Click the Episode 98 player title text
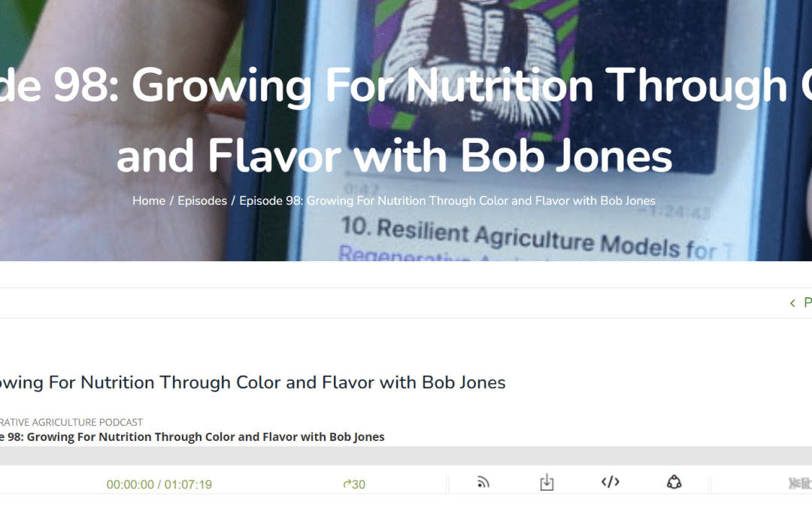This screenshot has height=508, width=812. click(x=192, y=437)
